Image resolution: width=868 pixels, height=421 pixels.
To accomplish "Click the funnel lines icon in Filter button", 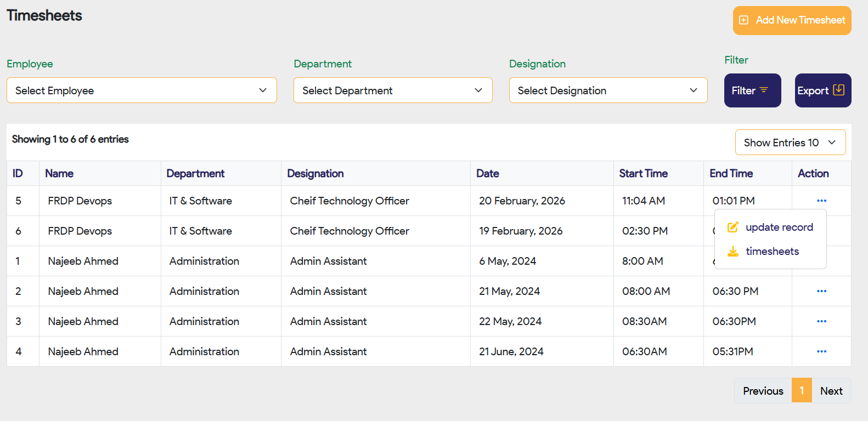I will coord(764,90).
